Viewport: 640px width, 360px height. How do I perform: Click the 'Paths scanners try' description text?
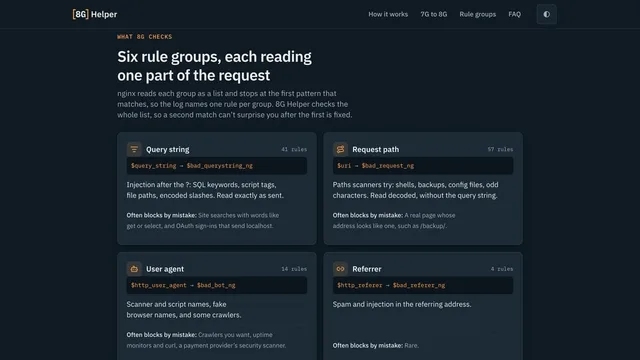click(415, 190)
